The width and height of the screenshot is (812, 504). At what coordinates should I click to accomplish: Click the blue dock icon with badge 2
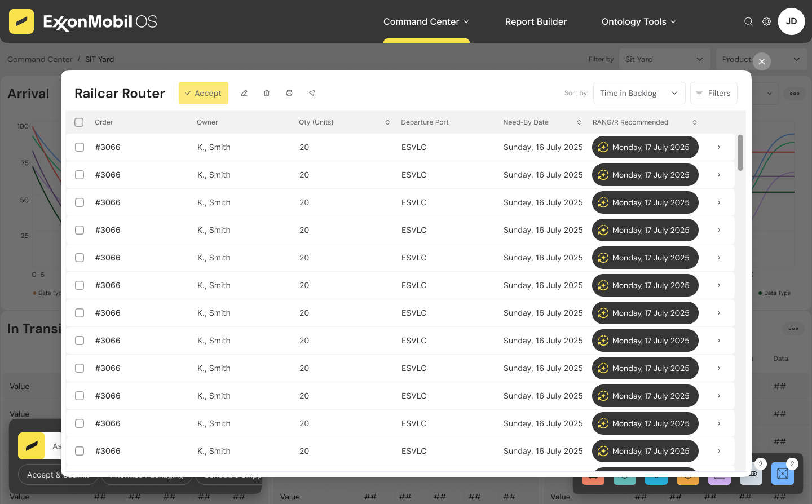click(x=783, y=474)
